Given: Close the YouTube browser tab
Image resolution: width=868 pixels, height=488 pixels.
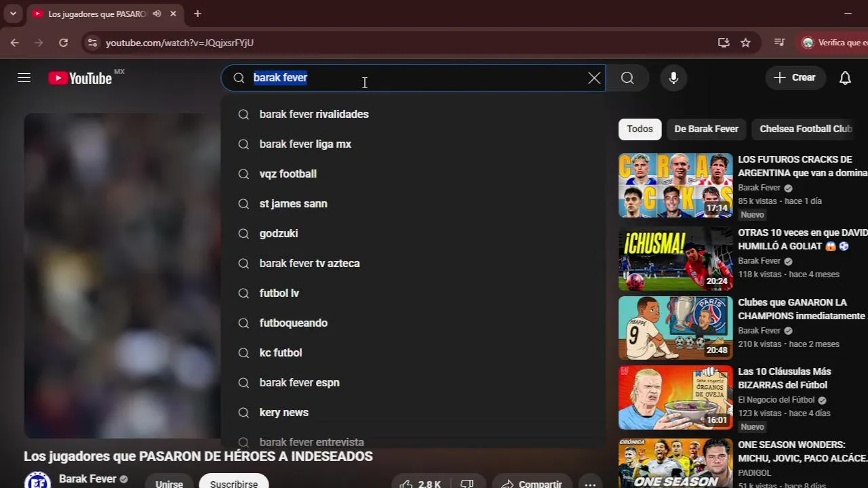Looking at the screenshot, I should [173, 14].
